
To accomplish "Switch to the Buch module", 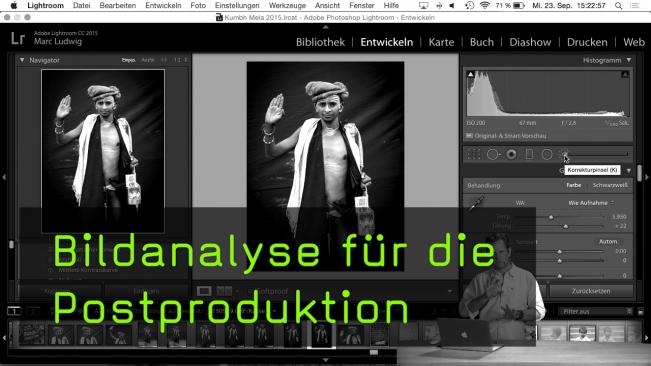I will pos(482,42).
